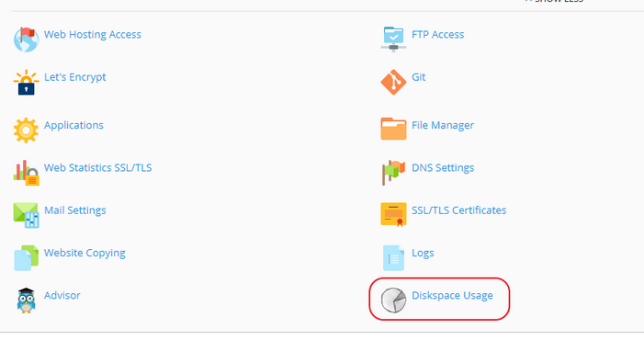The height and width of the screenshot is (340, 644).
Task: Click the Logs document icon
Action: [393, 258]
